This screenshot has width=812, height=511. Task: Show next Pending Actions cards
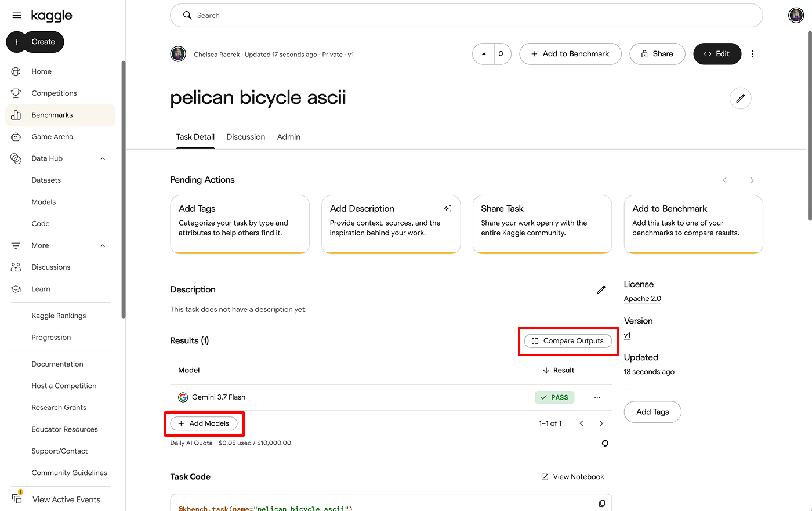pyautogui.click(x=752, y=180)
